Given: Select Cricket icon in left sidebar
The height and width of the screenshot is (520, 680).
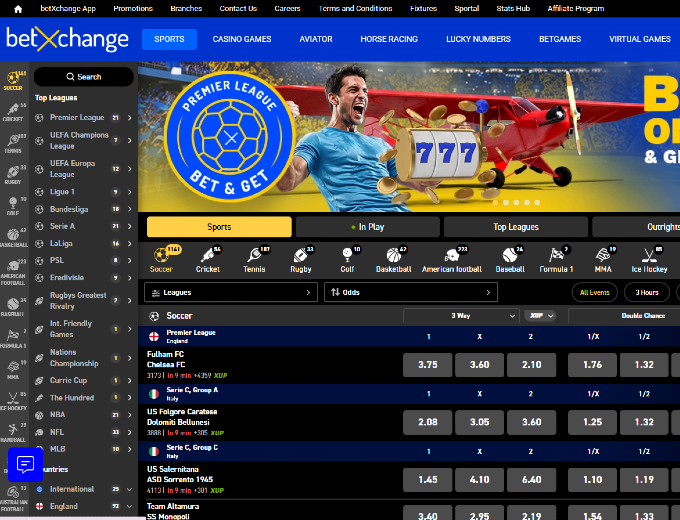Looking at the screenshot, I should (x=13, y=112).
